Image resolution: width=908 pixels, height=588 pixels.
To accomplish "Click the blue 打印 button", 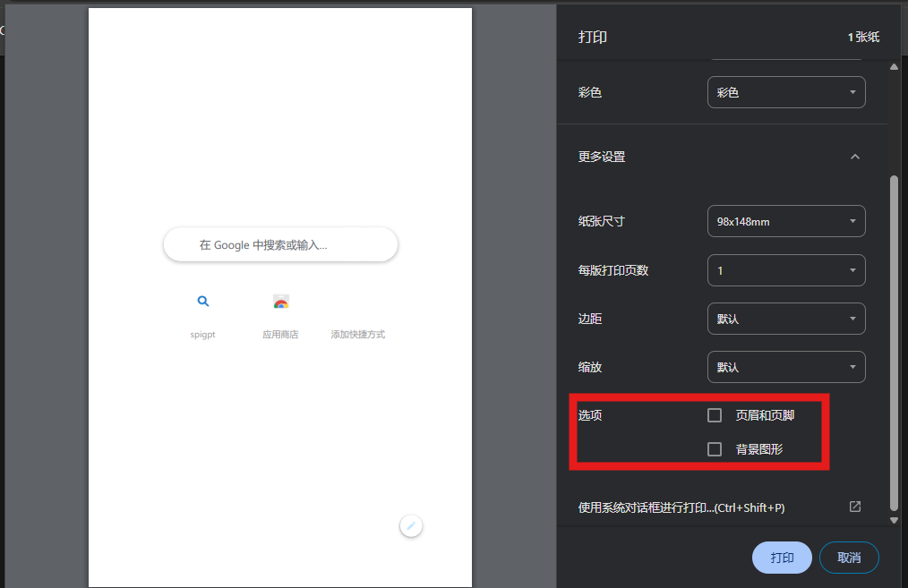I will 782,558.
